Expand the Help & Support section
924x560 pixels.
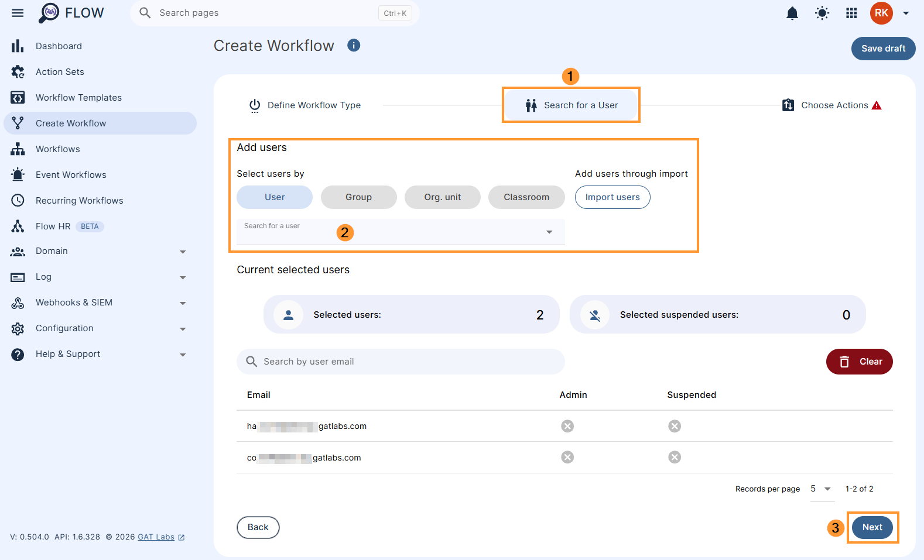click(183, 355)
